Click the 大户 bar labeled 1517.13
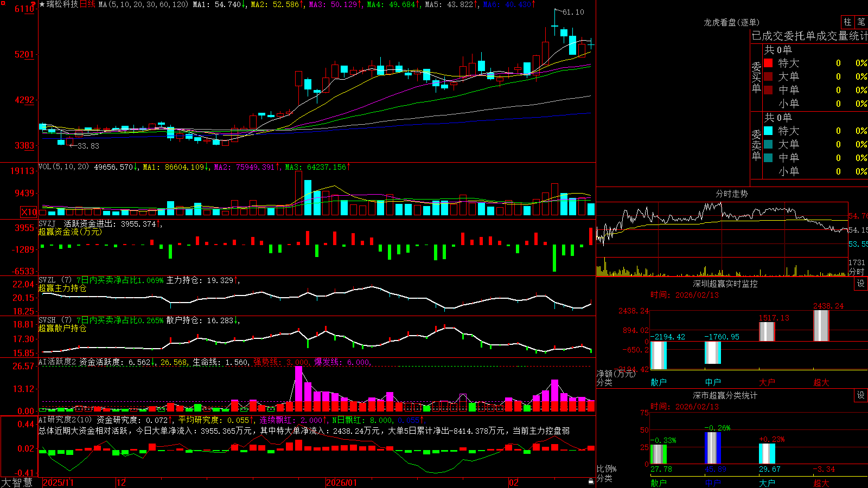Image resolution: width=868 pixels, height=488 pixels. [767, 332]
